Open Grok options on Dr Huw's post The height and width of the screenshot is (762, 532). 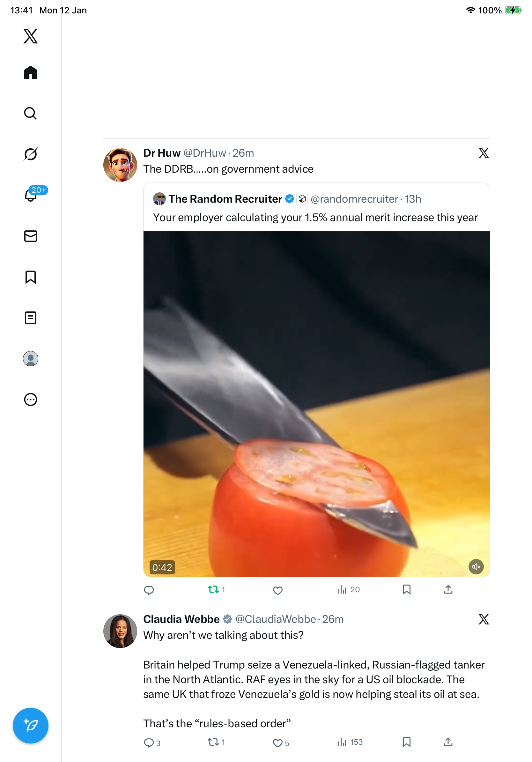click(484, 153)
